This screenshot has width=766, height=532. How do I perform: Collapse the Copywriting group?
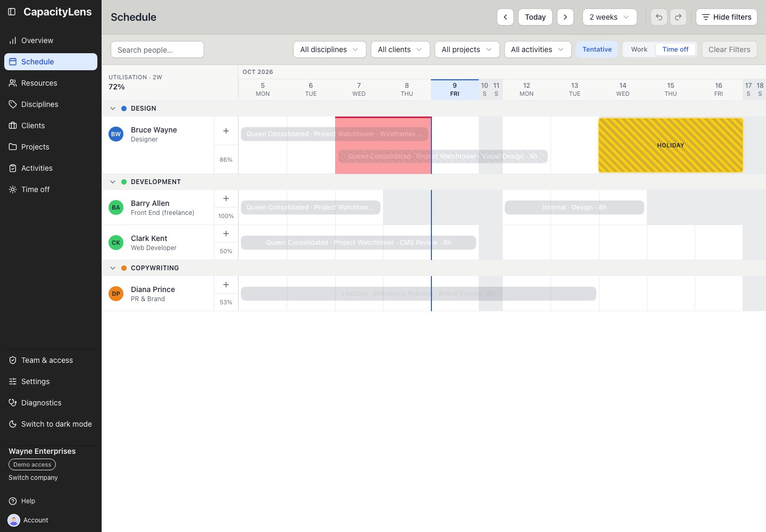coord(113,268)
